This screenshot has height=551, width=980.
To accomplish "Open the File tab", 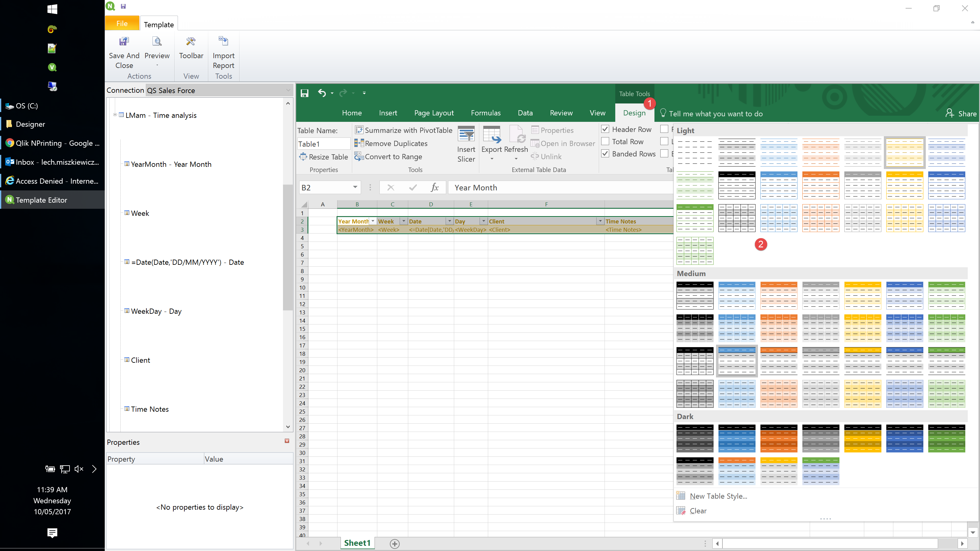I will pos(122,24).
